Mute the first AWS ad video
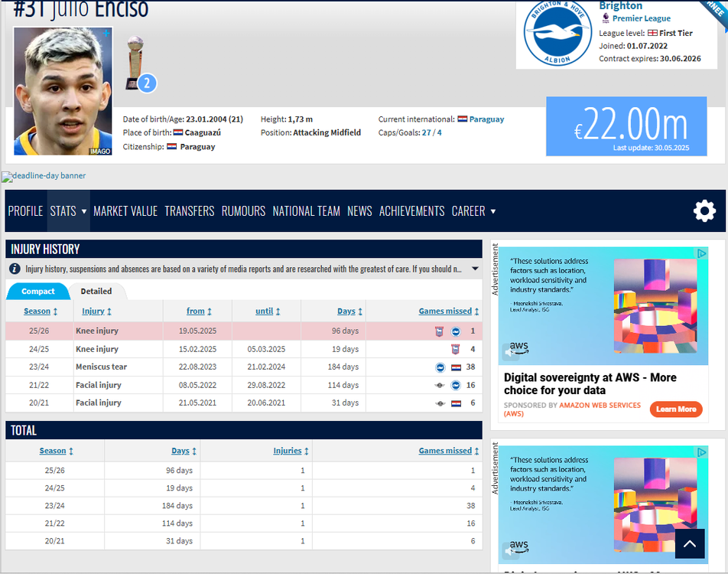Screen dimensions: 728x574 point(509,352)
